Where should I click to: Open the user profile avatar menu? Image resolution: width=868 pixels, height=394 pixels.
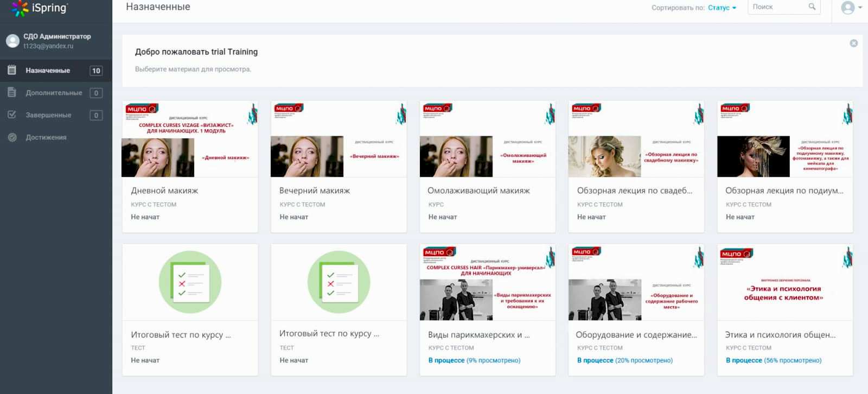[x=848, y=8]
